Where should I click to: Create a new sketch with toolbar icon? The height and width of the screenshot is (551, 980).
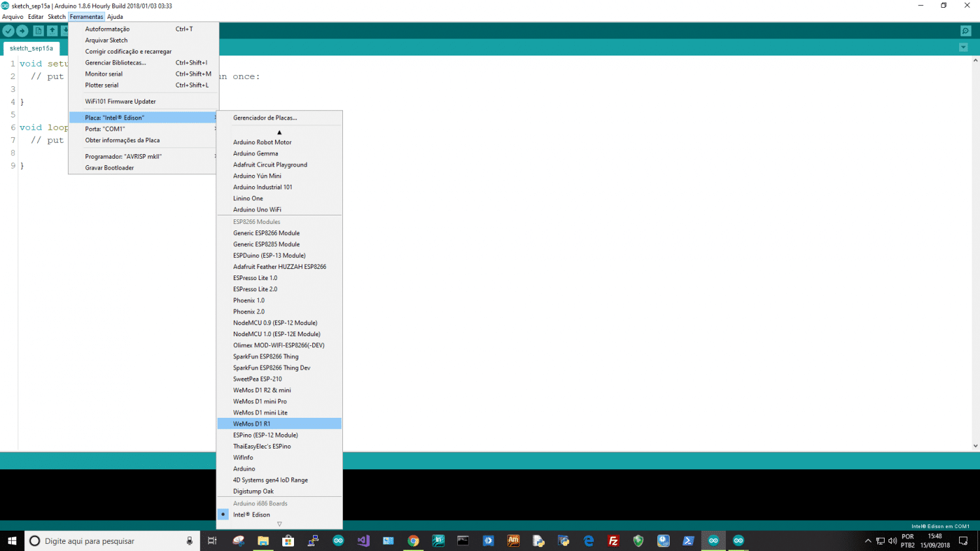coord(38,31)
